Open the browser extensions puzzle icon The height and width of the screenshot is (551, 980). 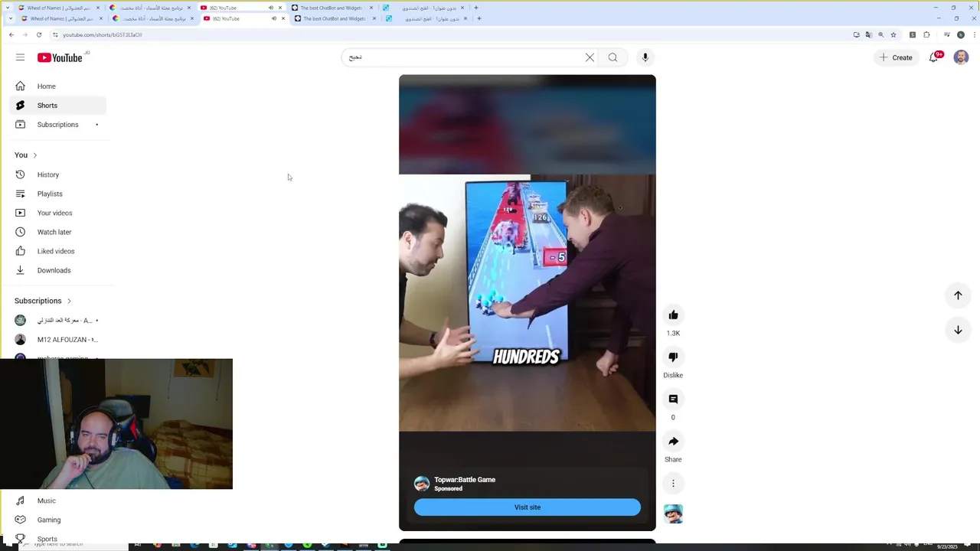(926, 34)
